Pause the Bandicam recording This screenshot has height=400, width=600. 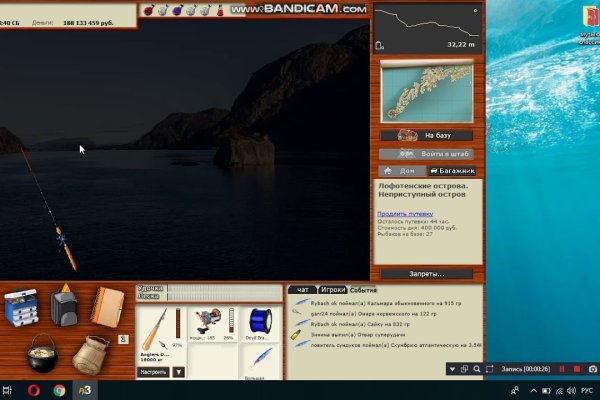pyautogui.click(x=561, y=369)
